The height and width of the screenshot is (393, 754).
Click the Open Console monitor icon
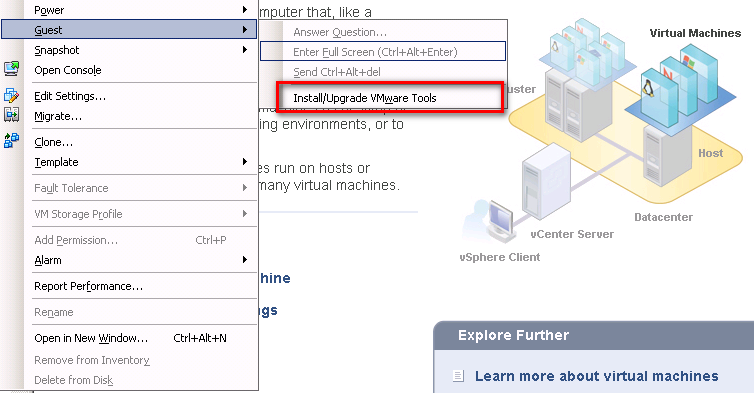tap(12, 69)
